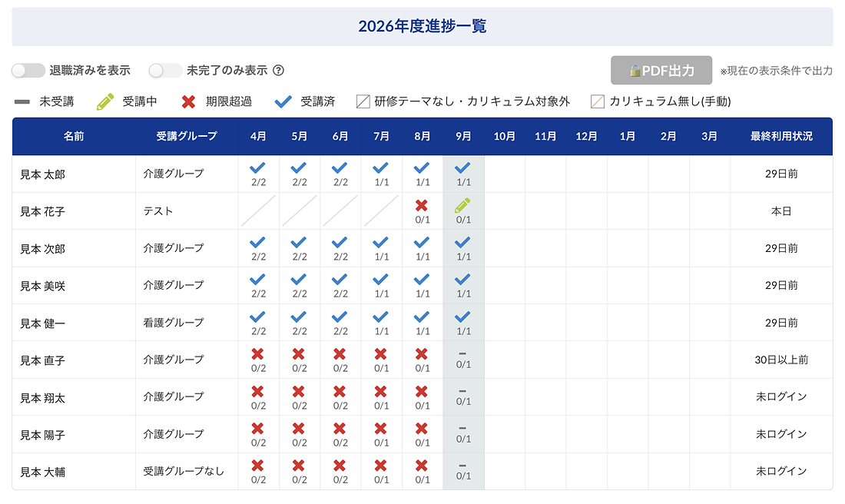
Task: Select the name 見本 翔太
Action: pos(42,398)
